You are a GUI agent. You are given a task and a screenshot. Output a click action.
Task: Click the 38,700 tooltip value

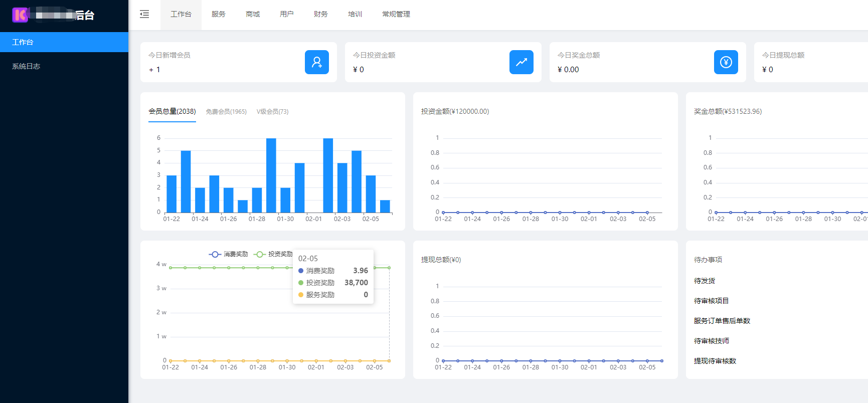pos(356,283)
